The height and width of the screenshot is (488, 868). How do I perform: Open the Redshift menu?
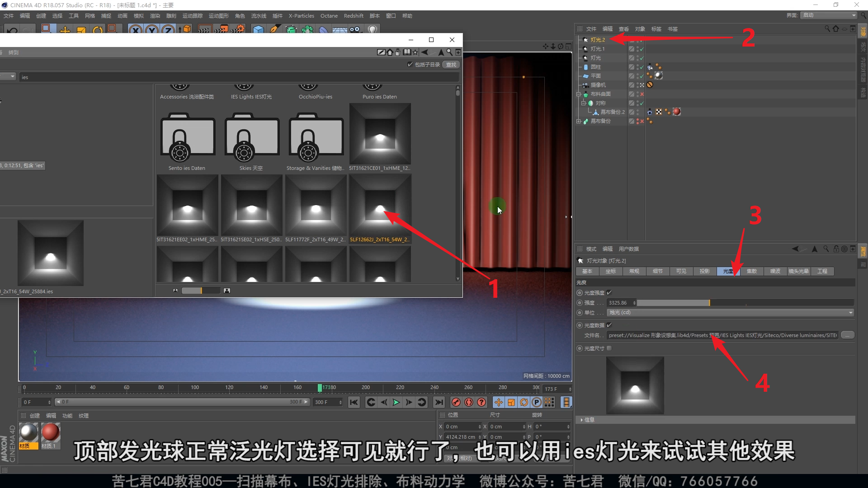(353, 16)
